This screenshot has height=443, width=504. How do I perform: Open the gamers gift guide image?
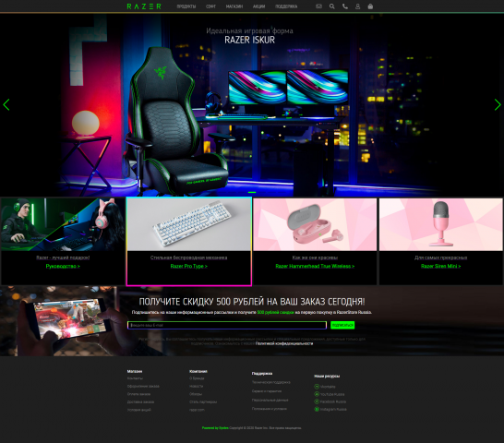63,224
